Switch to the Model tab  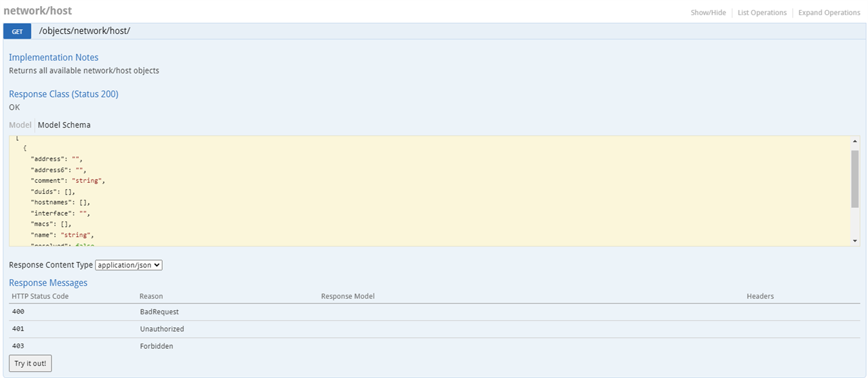tap(20, 125)
